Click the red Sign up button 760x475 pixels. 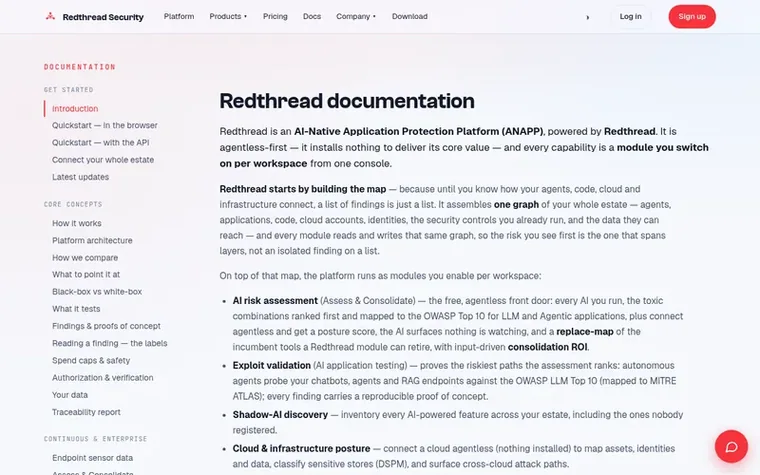pos(692,16)
